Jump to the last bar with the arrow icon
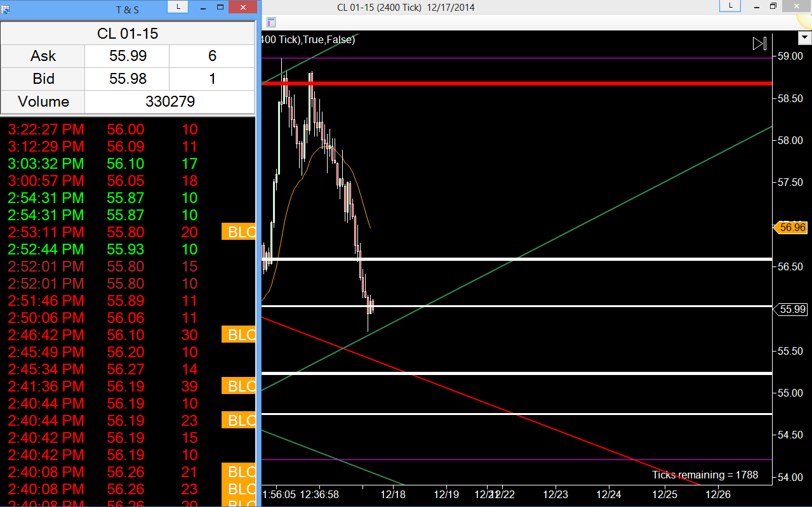The height and width of the screenshot is (507, 812). point(760,44)
